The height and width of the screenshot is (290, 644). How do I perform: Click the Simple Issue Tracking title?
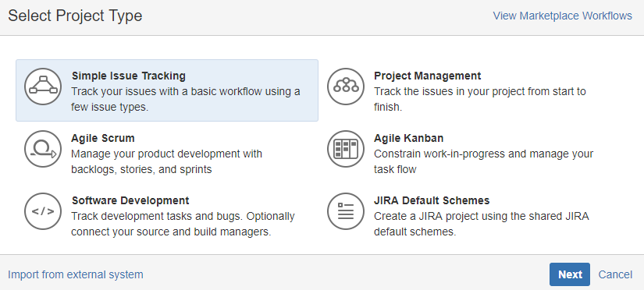pos(129,76)
